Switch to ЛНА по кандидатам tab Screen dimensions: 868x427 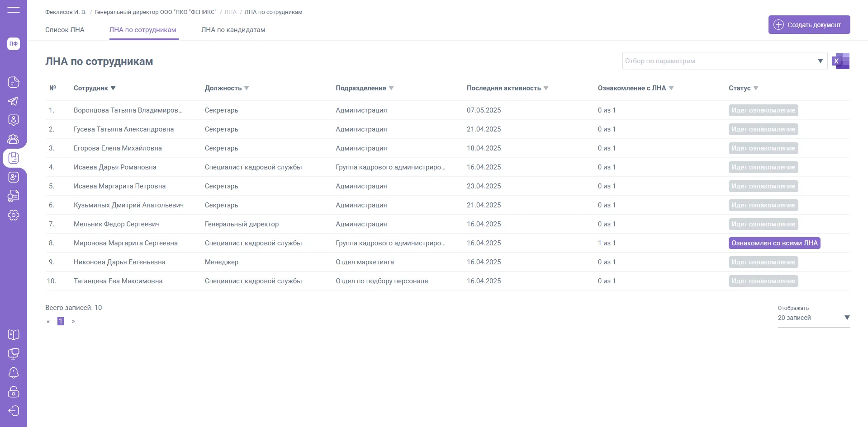pyautogui.click(x=233, y=30)
